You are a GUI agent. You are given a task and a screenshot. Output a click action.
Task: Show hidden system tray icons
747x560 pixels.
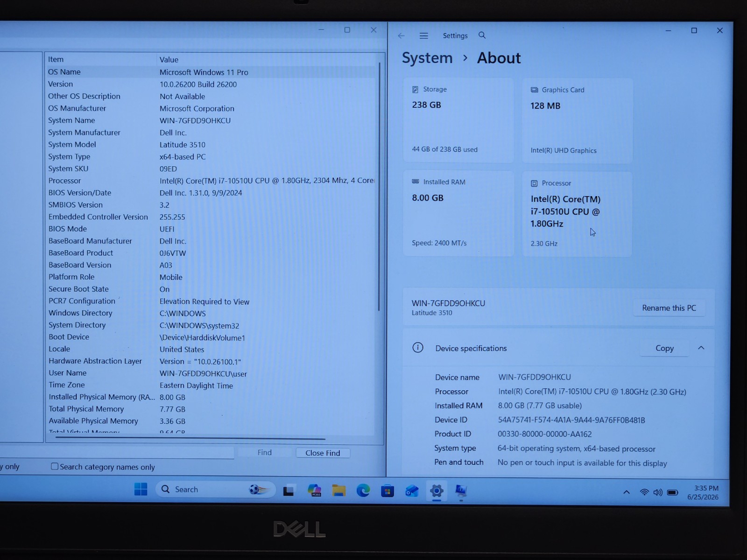pos(627,492)
